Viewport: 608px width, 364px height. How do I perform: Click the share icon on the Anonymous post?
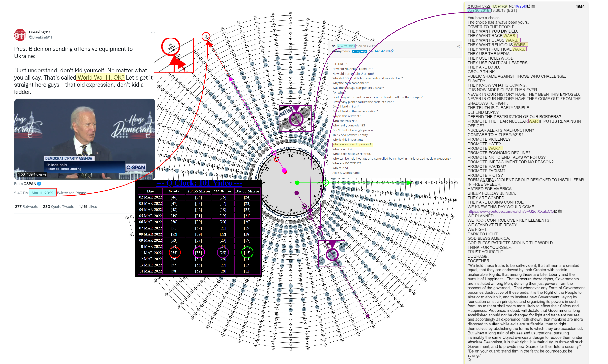tap(458, 46)
